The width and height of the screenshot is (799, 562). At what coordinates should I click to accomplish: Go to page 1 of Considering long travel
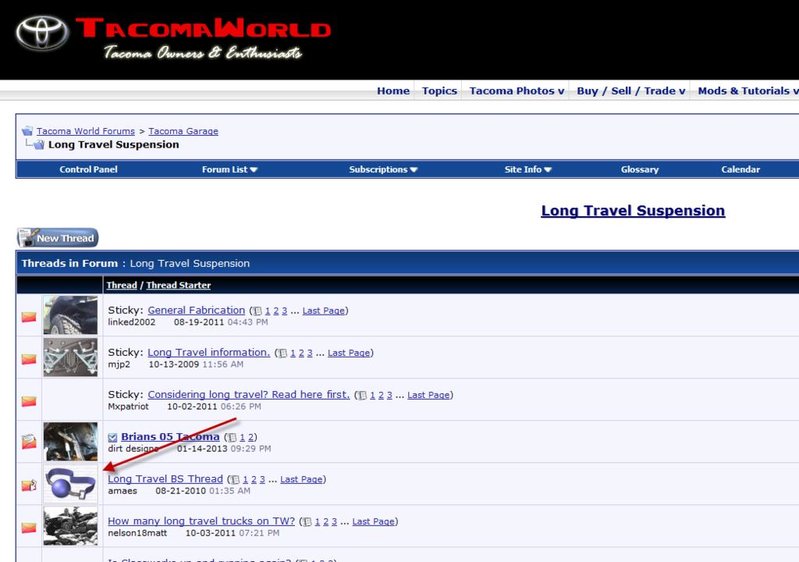pos(372,395)
